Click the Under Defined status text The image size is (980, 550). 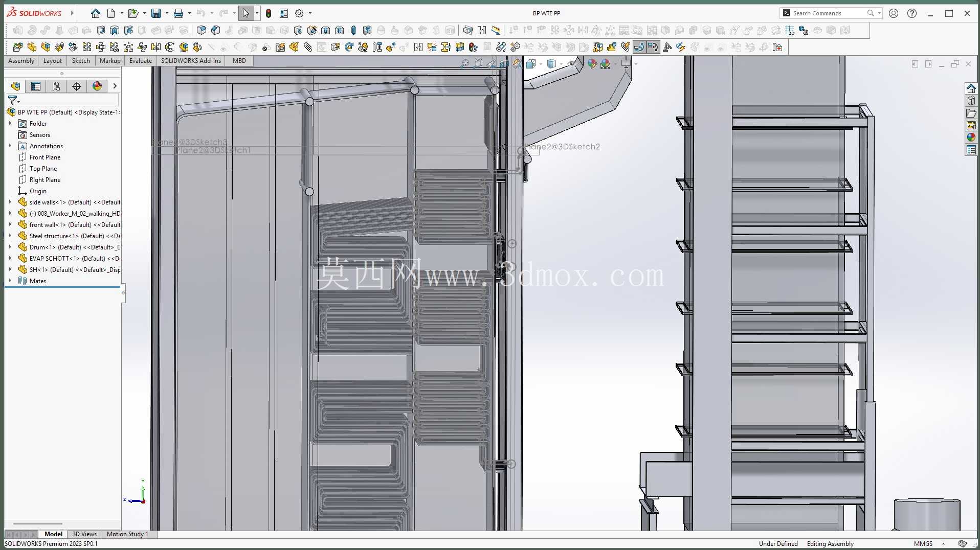(778, 544)
